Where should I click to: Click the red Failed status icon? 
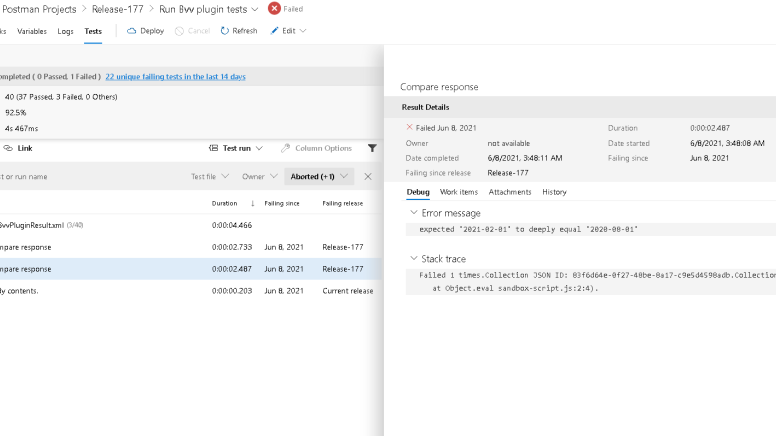(x=274, y=8)
